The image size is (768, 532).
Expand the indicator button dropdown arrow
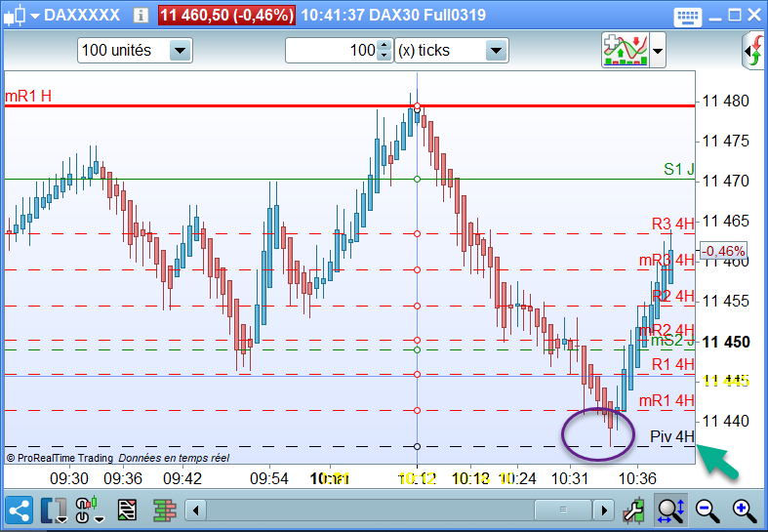pyautogui.click(x=658, y=51)
